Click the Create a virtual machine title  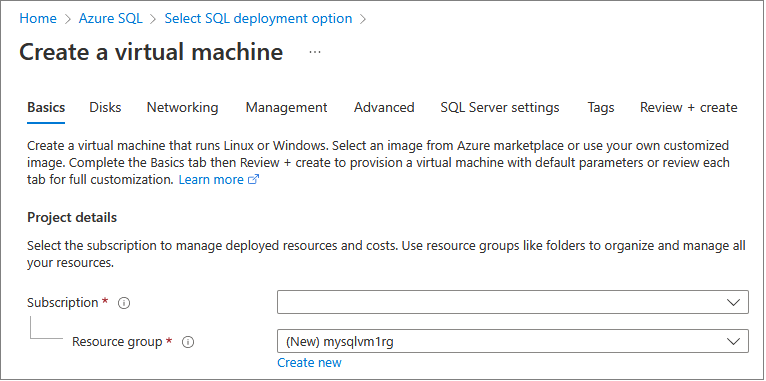coord(151,52)
